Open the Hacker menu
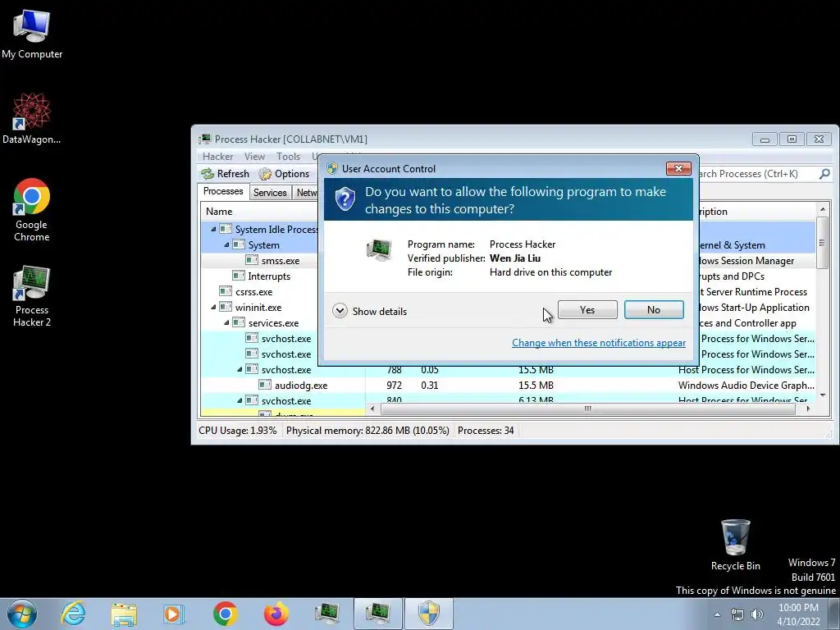 pyautogui.click(x=217, y=157)
